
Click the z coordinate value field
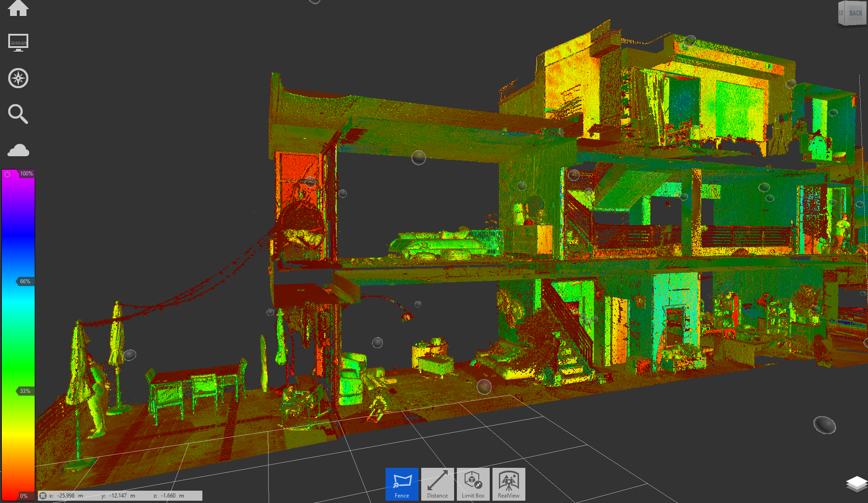[169, 496]
